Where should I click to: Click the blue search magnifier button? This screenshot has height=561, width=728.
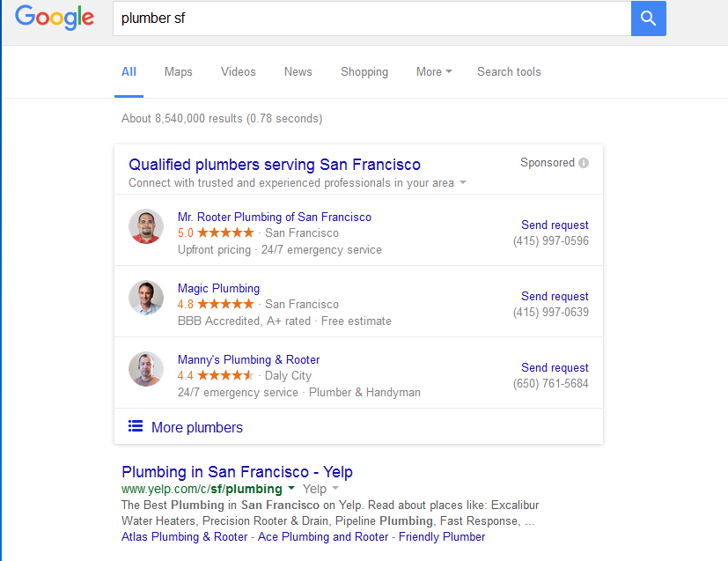click(648, 18)
